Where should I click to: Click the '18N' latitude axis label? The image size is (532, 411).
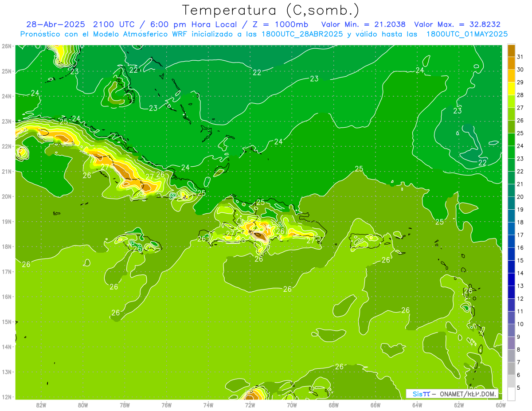pyautogui.click(x=7, y=247)
